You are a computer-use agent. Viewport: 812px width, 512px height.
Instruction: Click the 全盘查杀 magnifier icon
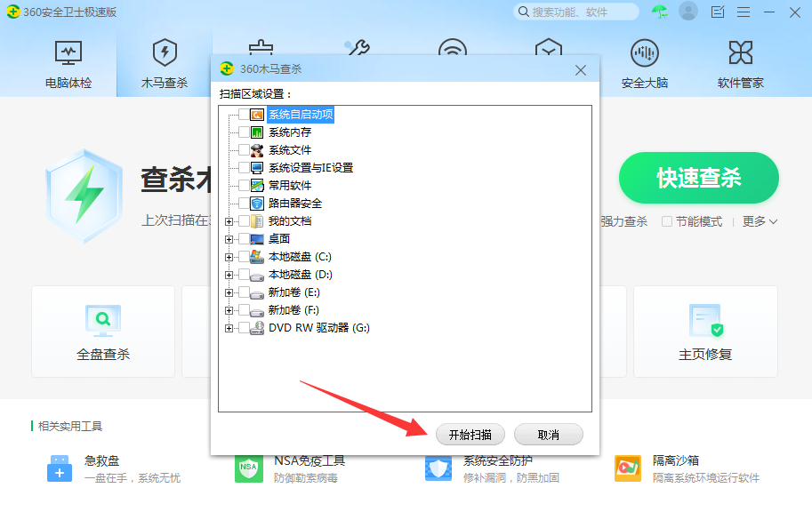click(103, 320)
